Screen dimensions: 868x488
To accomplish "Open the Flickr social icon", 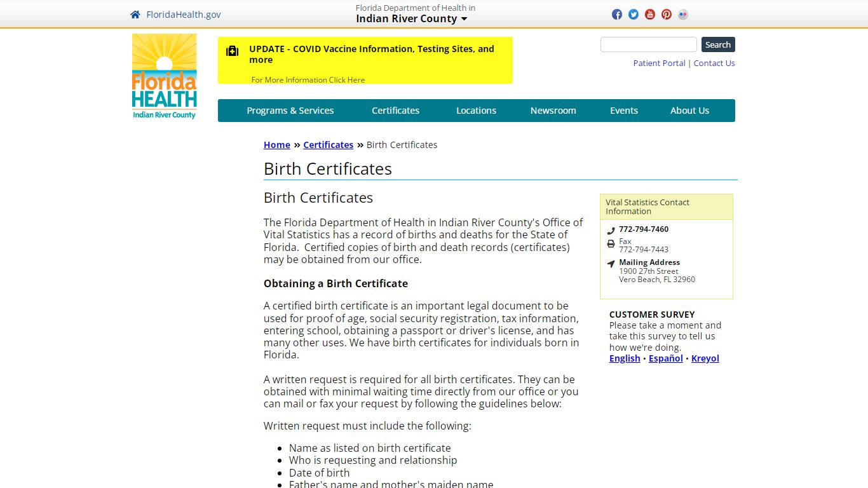I will tap(683, 15).
